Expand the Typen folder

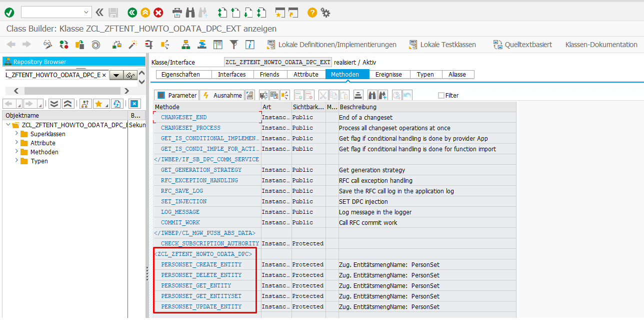click(x=16, y=161)
